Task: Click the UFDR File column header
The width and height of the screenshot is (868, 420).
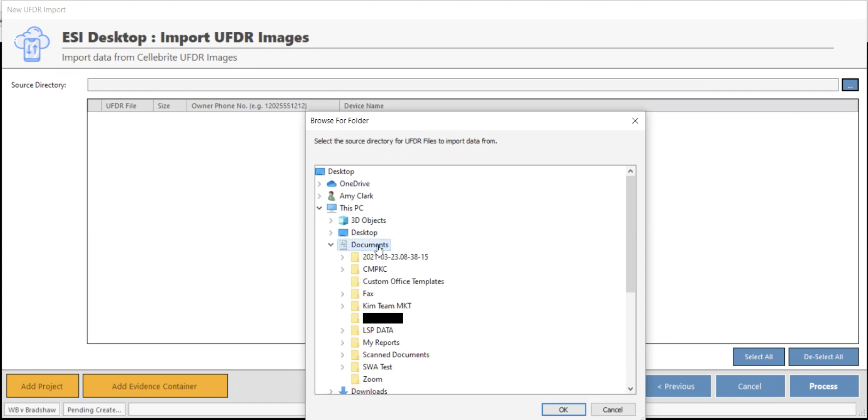Action: (127, 106)
